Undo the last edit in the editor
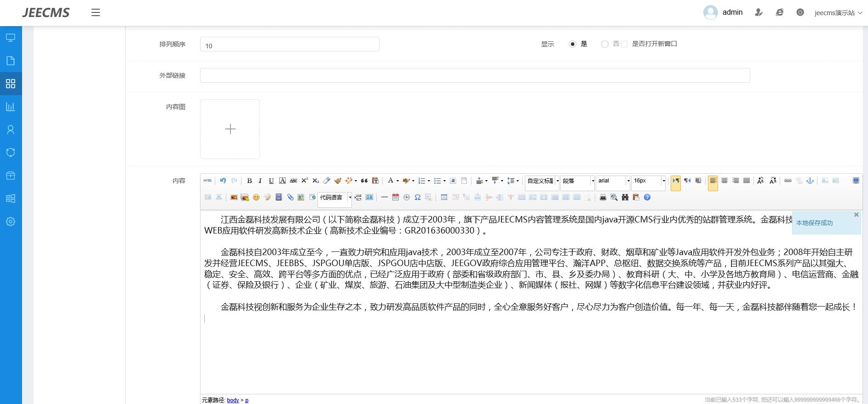Image resolution: width=868 pixels, height=404 pixels. 223,181
